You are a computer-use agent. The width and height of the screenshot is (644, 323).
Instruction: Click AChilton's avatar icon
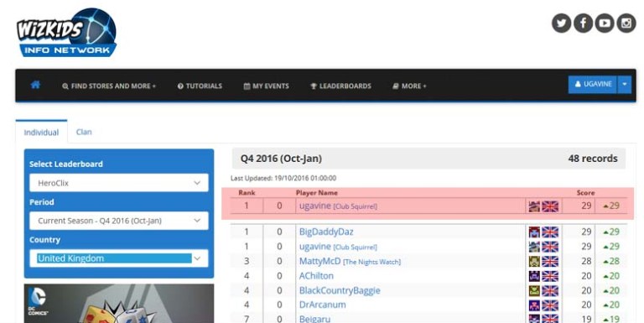tap(534, 276)
